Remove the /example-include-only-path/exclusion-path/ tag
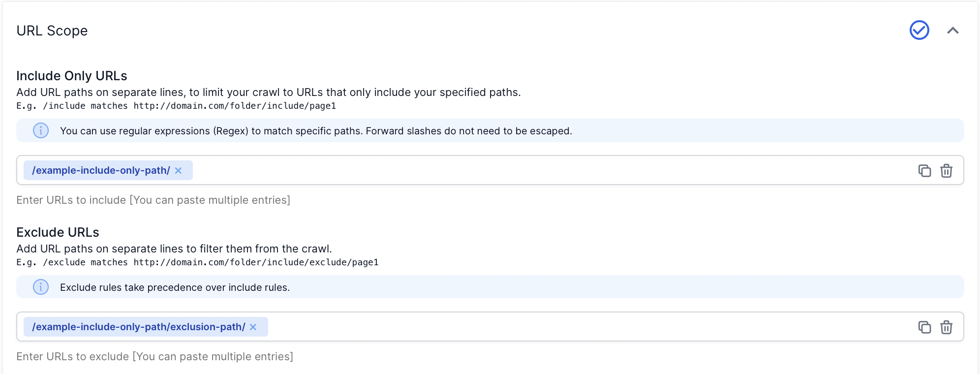Viewport: 980px width, 374px height. (x=253, y=326)
